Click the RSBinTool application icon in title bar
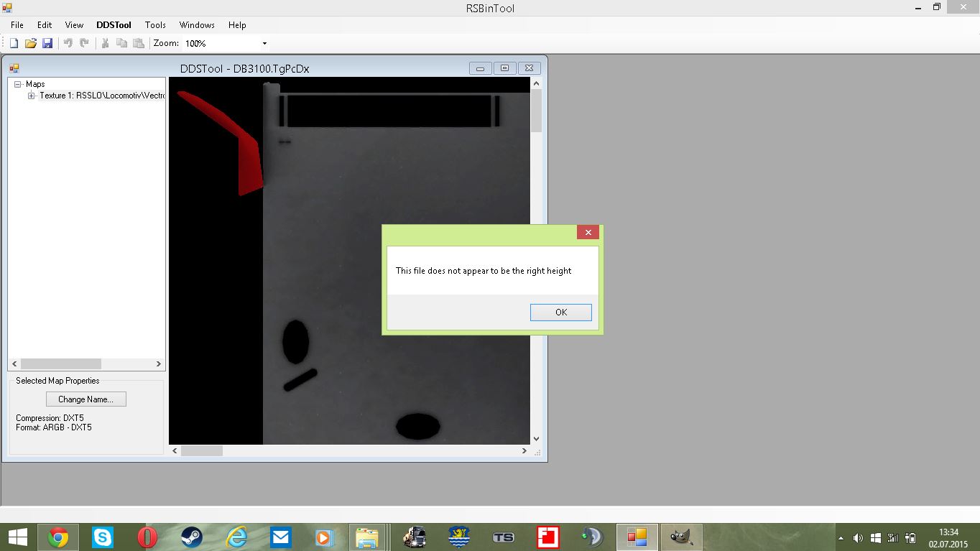 [x=7, y=8]
